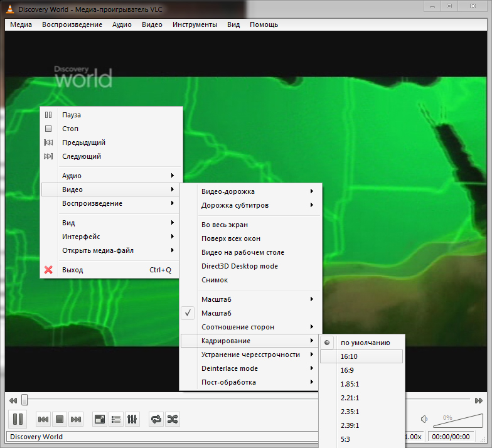The height and width of the screenshot is (448, 492).
Task: Expand the Интерфейс submenu
Action: coord(110,237)
